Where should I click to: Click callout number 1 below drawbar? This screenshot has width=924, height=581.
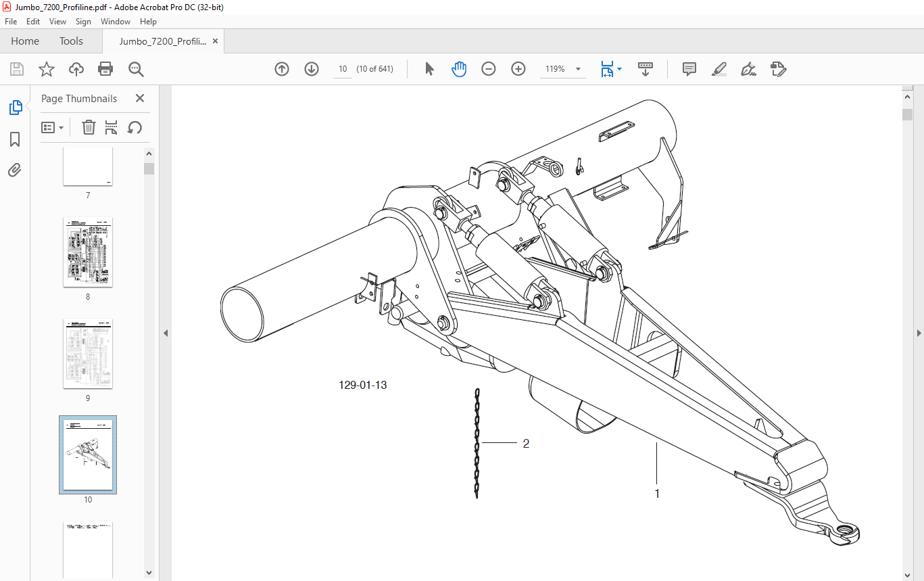click(x=656, y=494)
